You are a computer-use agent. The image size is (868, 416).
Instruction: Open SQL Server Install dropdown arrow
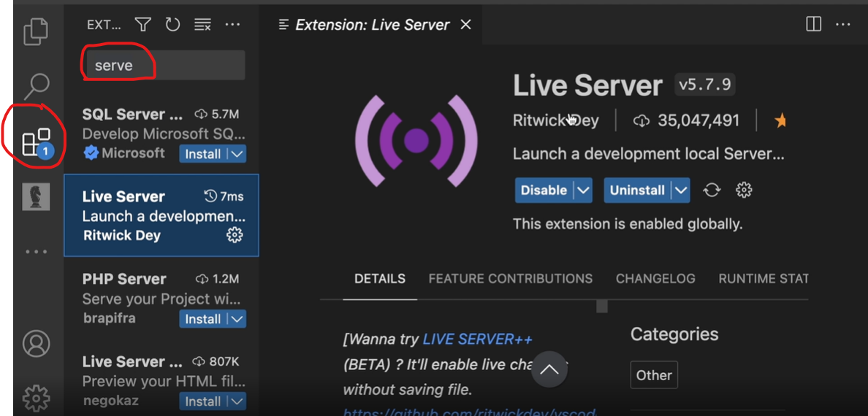point(237,154)
